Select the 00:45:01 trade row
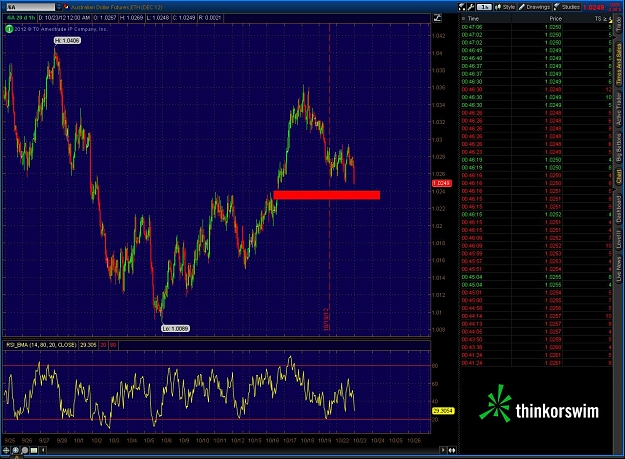Screen dimensions: 625x459 537,292
